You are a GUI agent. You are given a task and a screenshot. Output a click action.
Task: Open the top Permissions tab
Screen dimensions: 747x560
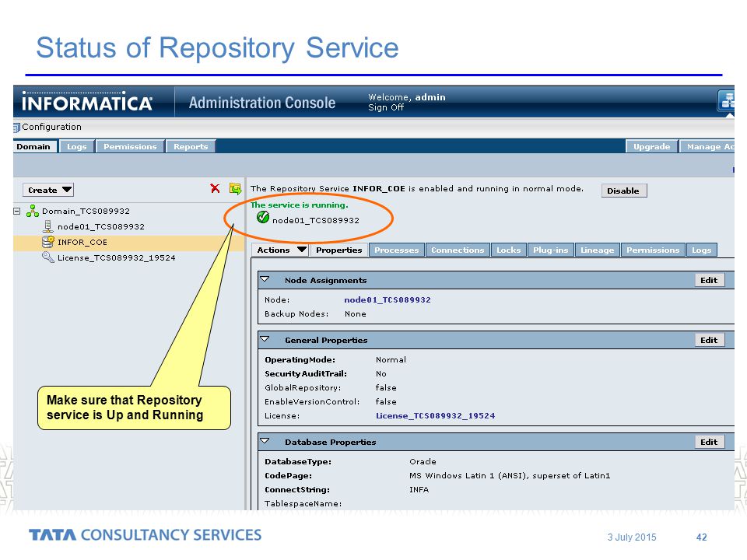(130, 147)
